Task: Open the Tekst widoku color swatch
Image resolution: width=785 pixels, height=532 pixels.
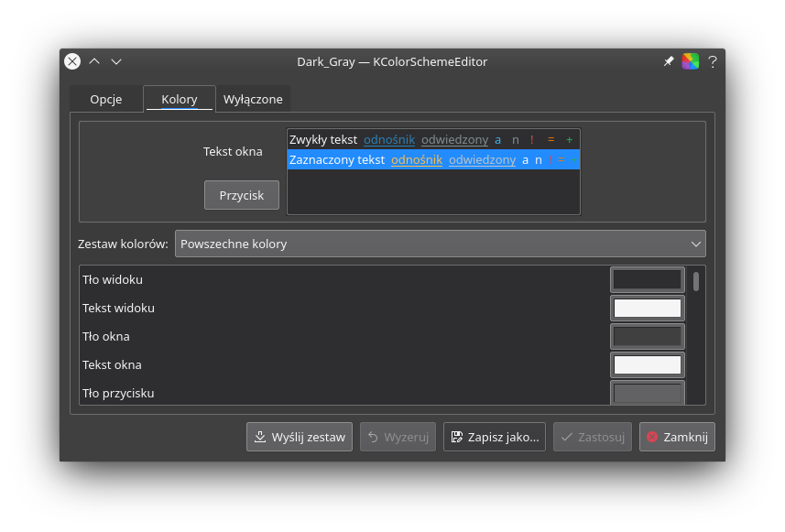Action: coord(648,309)
